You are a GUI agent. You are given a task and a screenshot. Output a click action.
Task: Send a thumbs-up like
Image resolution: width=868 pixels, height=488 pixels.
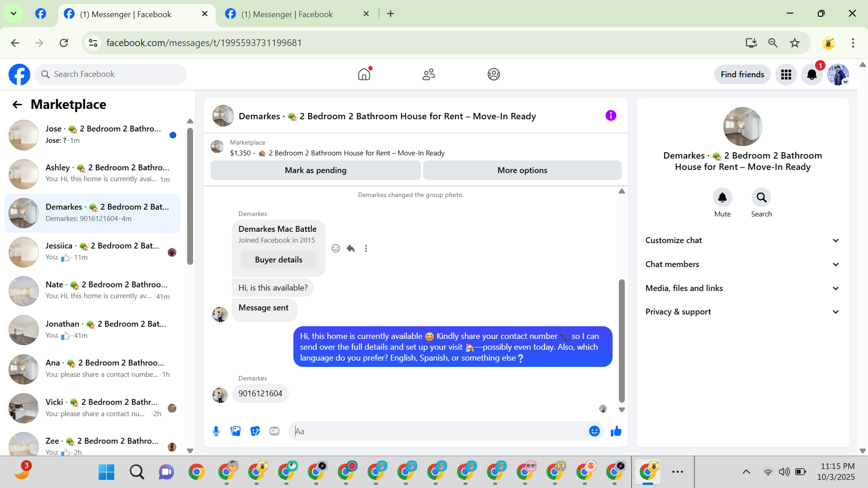[616, 432]
